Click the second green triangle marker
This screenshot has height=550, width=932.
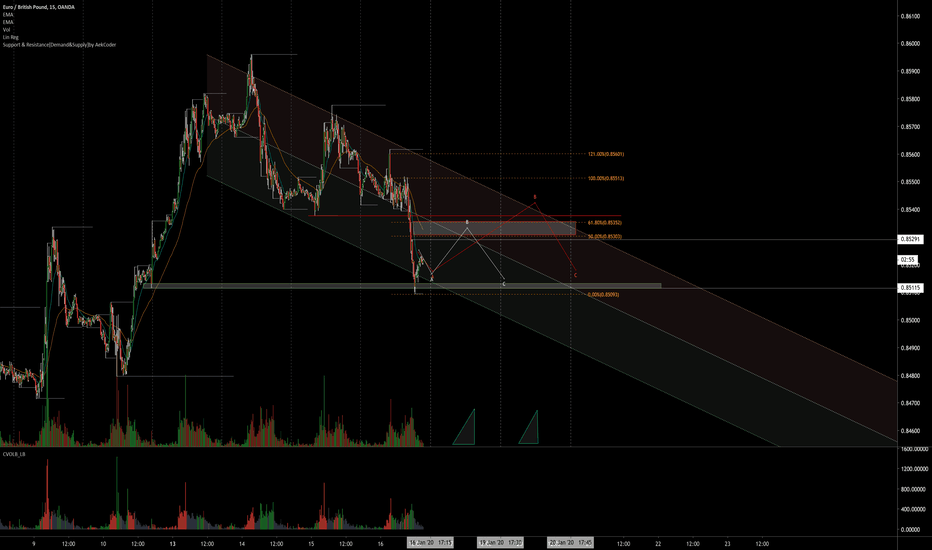click(529, 427)
